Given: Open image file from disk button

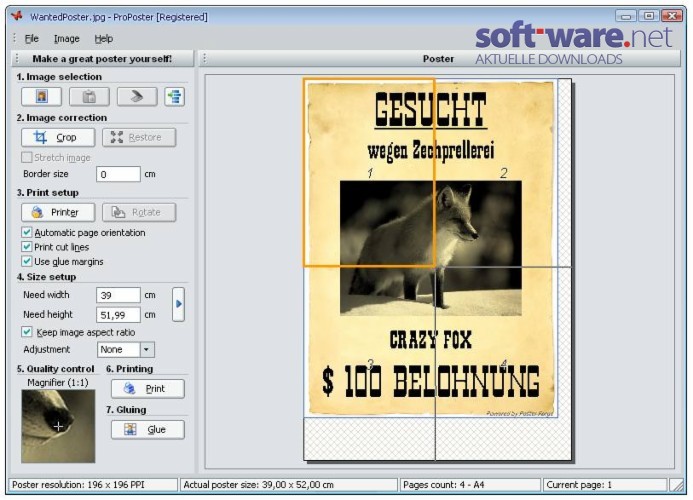Looking at the screenshot, I should 42,96.
